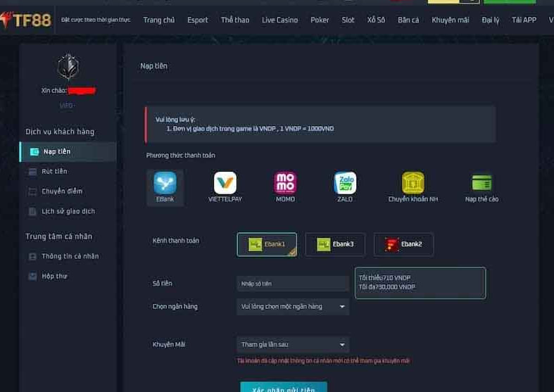Click the Nhập số tiền input field
This screenshot has width=554, height=392.
coord(293,284)
